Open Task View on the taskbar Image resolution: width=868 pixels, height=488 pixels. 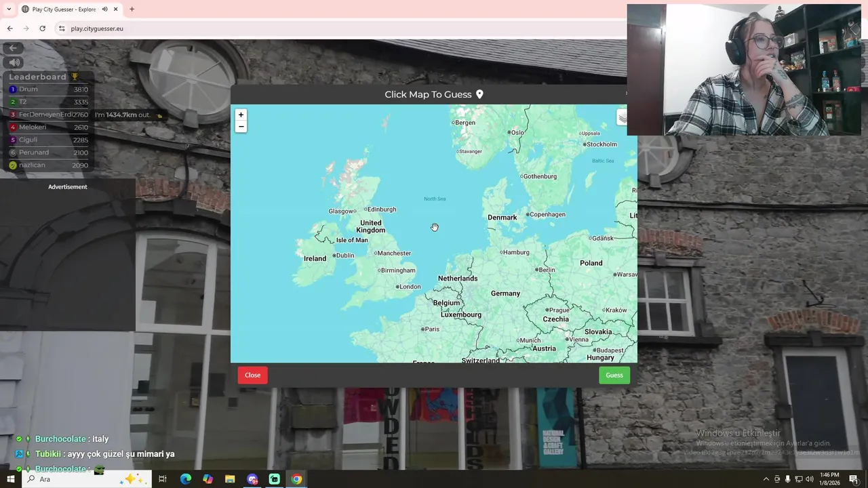163,479
